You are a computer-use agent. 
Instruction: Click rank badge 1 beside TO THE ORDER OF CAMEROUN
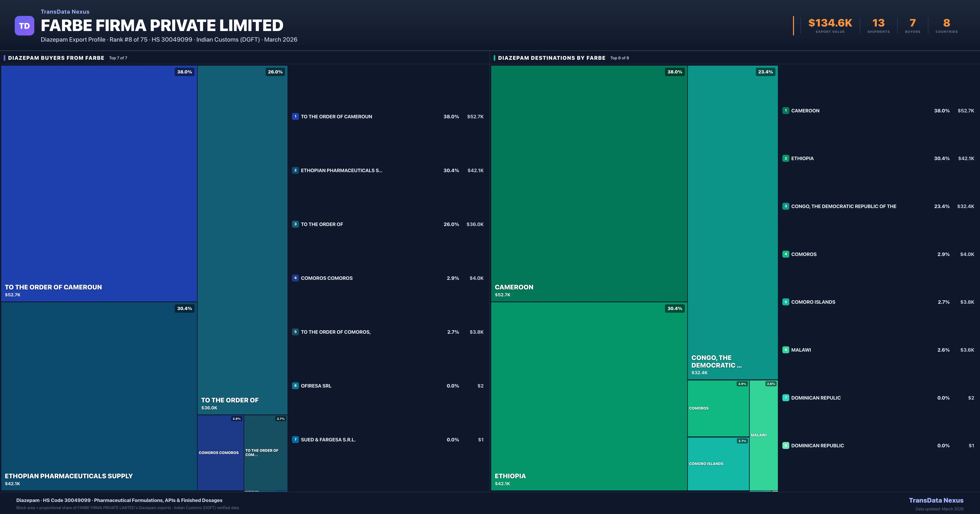pos(295,116)
